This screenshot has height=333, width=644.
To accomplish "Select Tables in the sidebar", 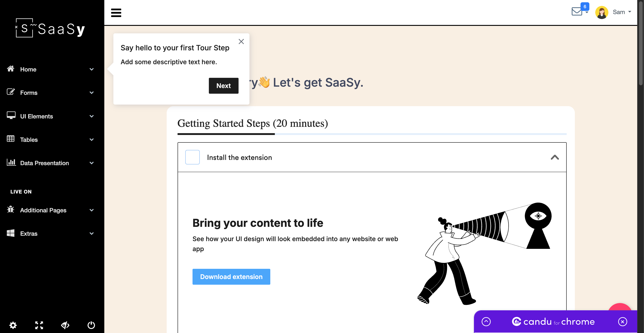I will pyautogui.click(x=29, y=140).
